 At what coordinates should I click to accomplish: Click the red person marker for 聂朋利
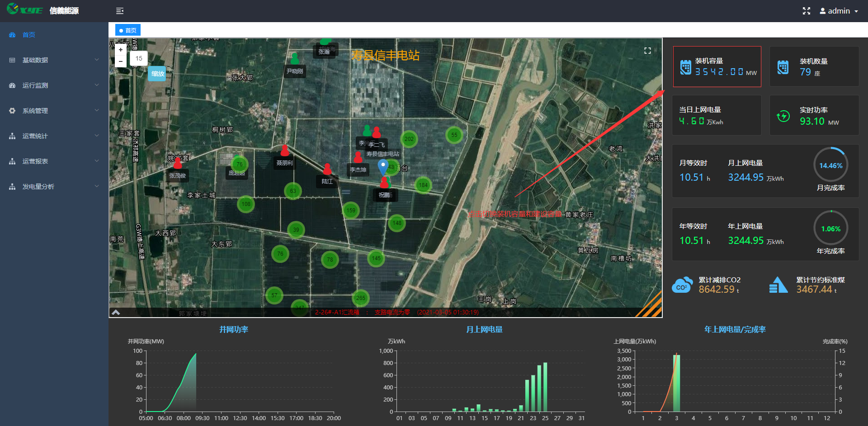(x=284, y=150)
